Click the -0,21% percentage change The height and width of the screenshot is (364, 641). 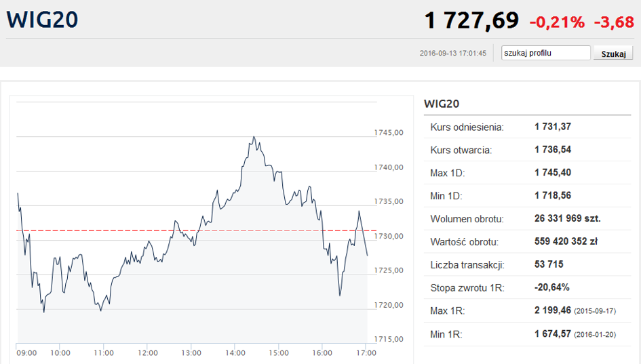557,22
